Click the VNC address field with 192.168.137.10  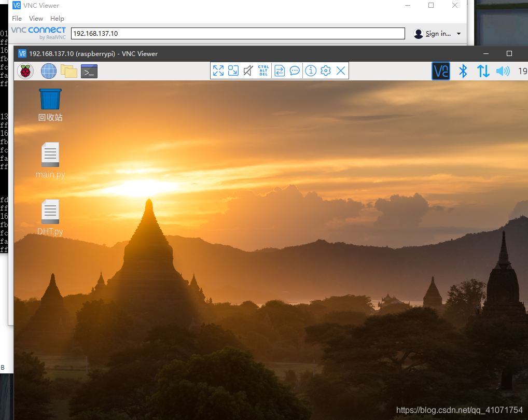tap(238, 33)
